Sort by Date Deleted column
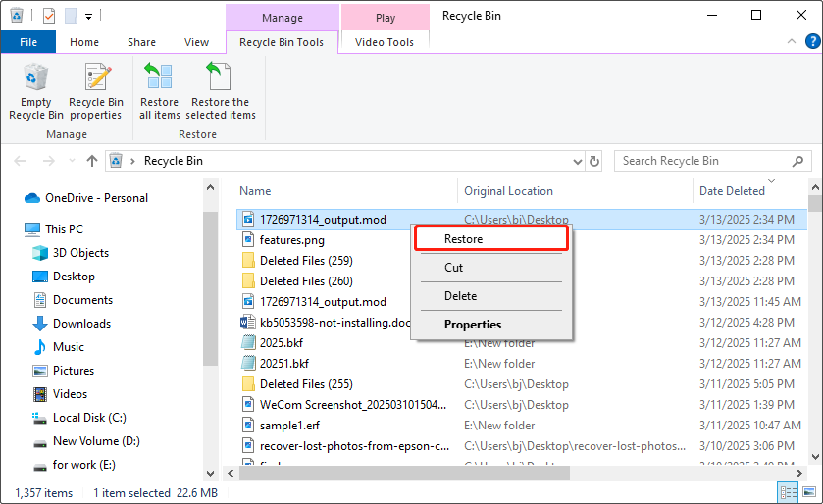 pyautogui.click(x=732, y=191)
